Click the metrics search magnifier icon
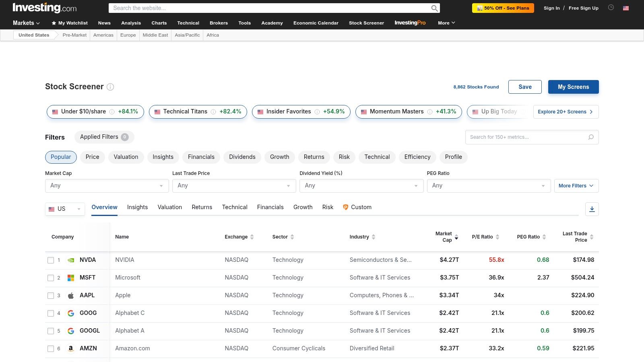 (x=591, y=137)
